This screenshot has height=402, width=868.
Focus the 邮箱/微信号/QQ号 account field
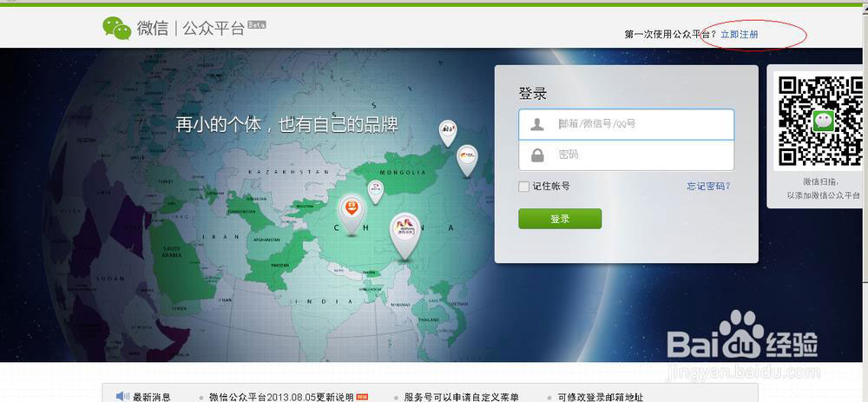626,124
